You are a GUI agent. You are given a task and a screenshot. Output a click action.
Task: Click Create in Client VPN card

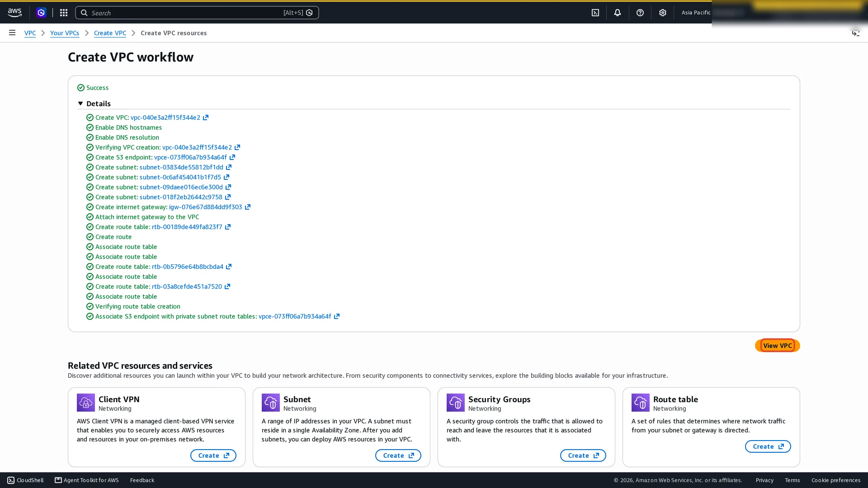(x=213, y=455)
